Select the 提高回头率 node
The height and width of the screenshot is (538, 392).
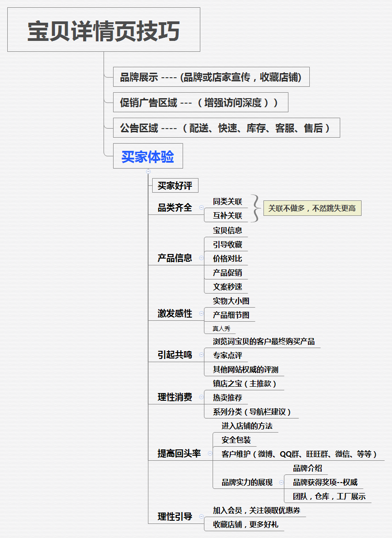coord(179,453)
